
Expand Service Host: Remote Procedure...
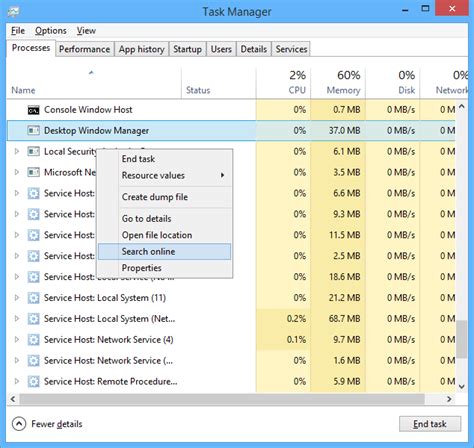click(16, 381)
